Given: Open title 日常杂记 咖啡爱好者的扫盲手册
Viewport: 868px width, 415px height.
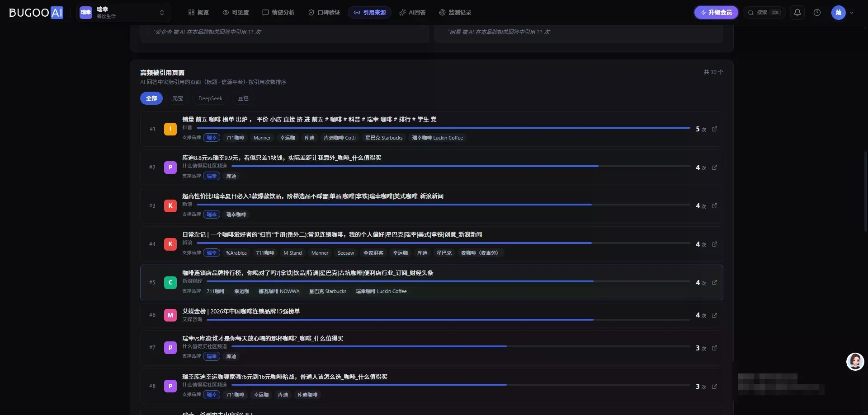Looking at the screenshot, I should (x=332, y=234).
